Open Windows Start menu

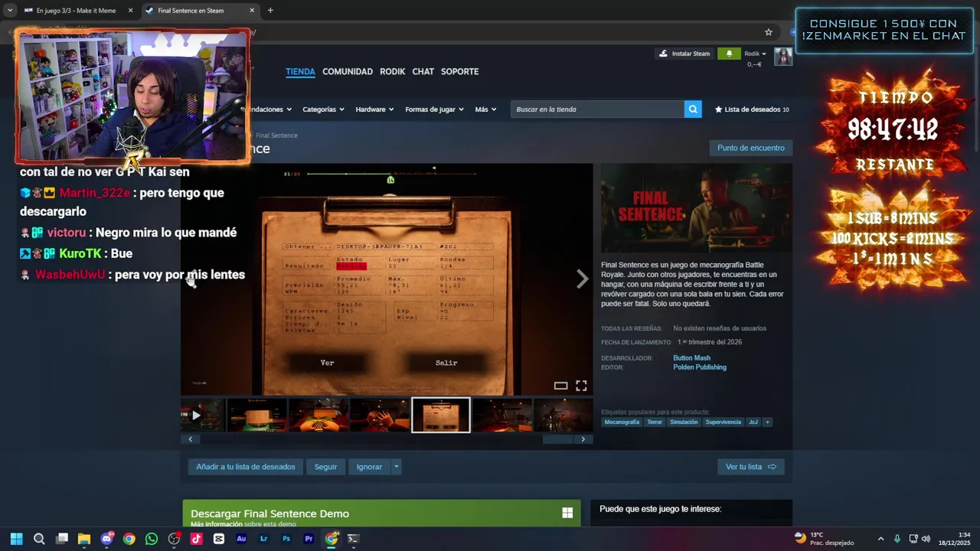coord(17,539)
